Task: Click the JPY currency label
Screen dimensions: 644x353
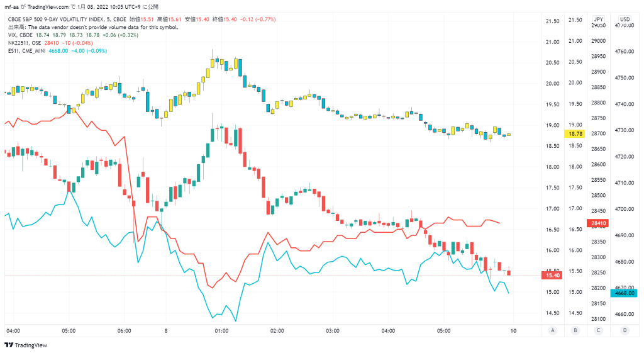Action: point(599,20)
